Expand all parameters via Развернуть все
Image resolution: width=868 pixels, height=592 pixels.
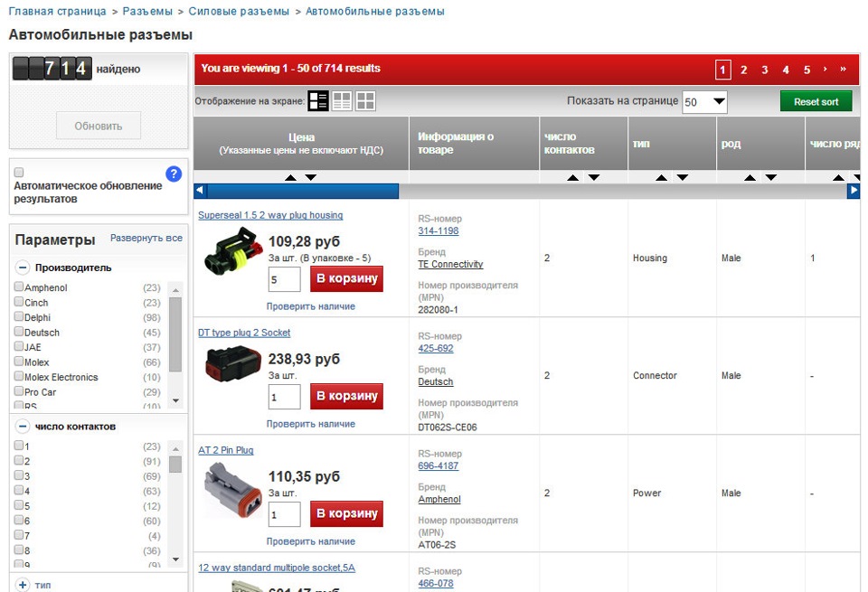146,238
